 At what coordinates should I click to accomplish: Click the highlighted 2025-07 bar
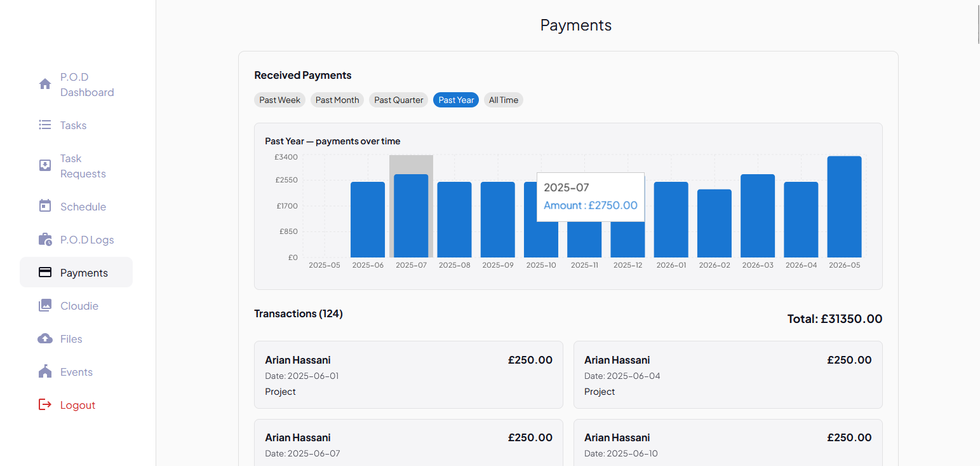pos(411,216)
